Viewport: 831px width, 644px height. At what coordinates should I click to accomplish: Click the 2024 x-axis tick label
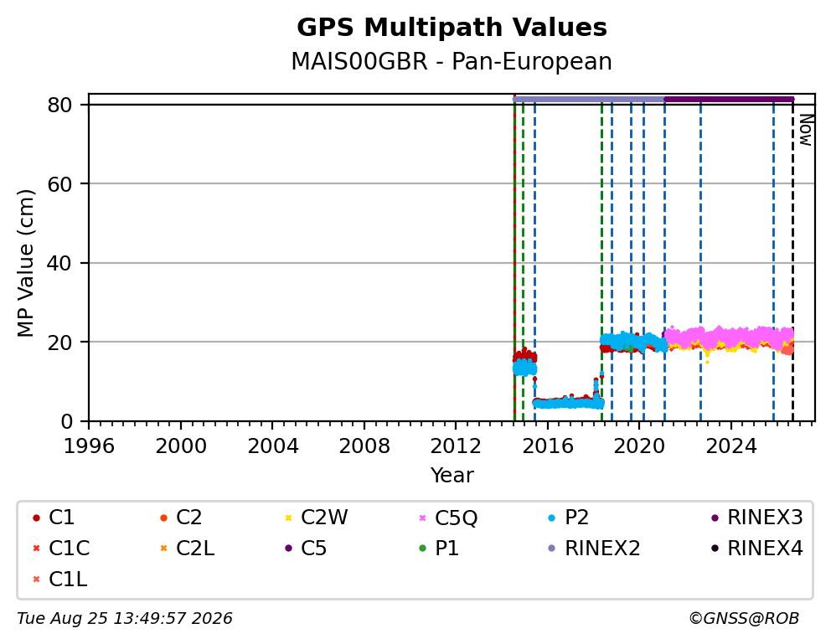(730, 446)
